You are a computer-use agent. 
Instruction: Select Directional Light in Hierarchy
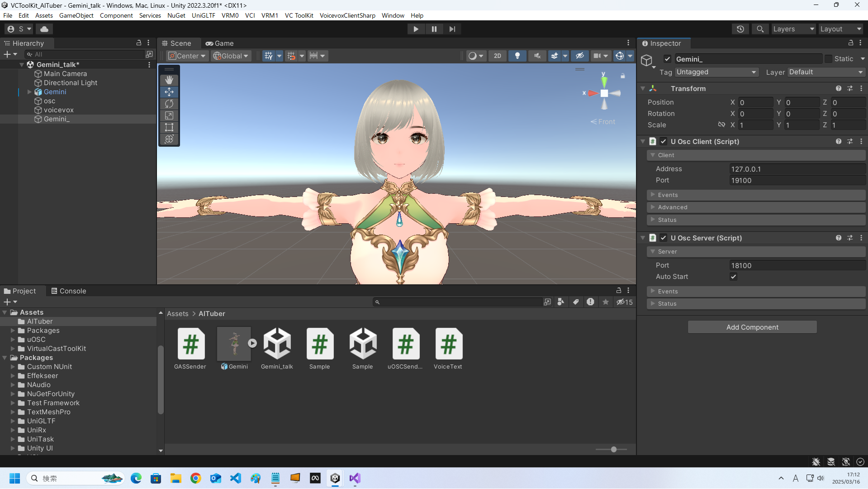pos(70,83)
